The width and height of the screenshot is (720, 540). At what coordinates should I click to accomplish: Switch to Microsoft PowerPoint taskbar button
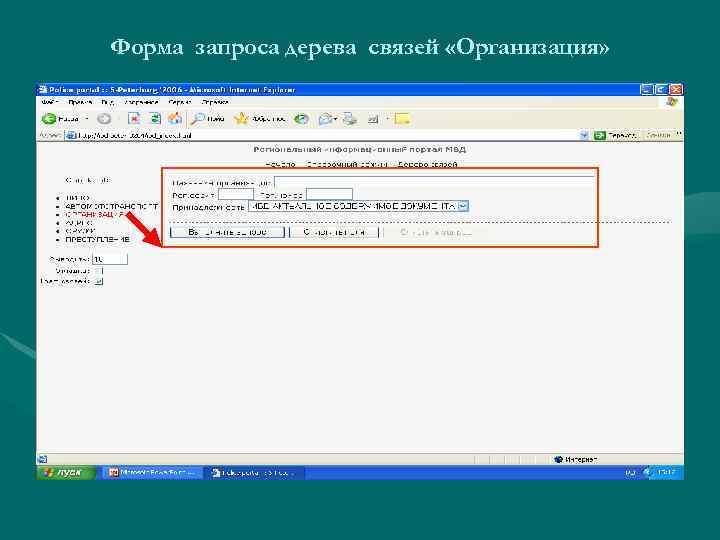tap(152, 472)
